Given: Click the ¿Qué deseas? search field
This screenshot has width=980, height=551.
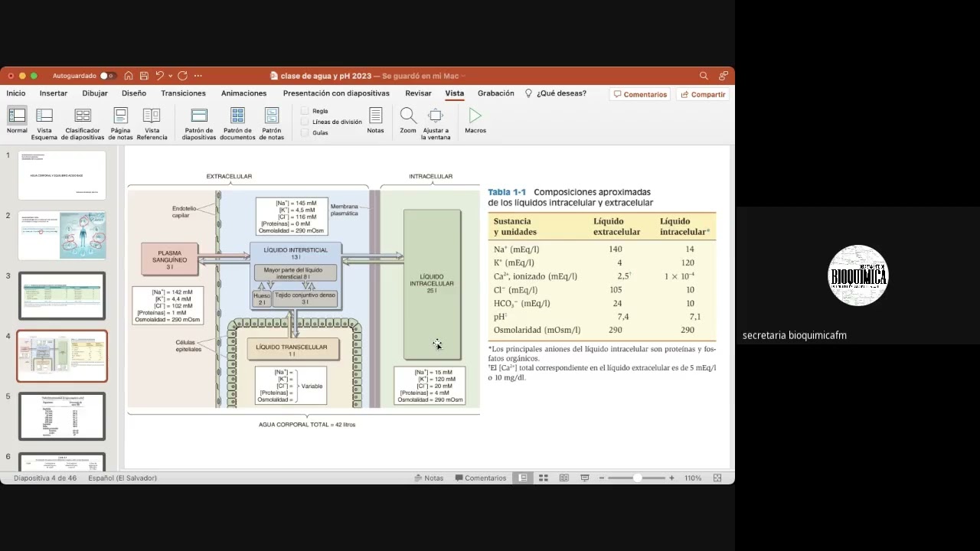Looking at the screenshot, I should (x=556, y=93).
